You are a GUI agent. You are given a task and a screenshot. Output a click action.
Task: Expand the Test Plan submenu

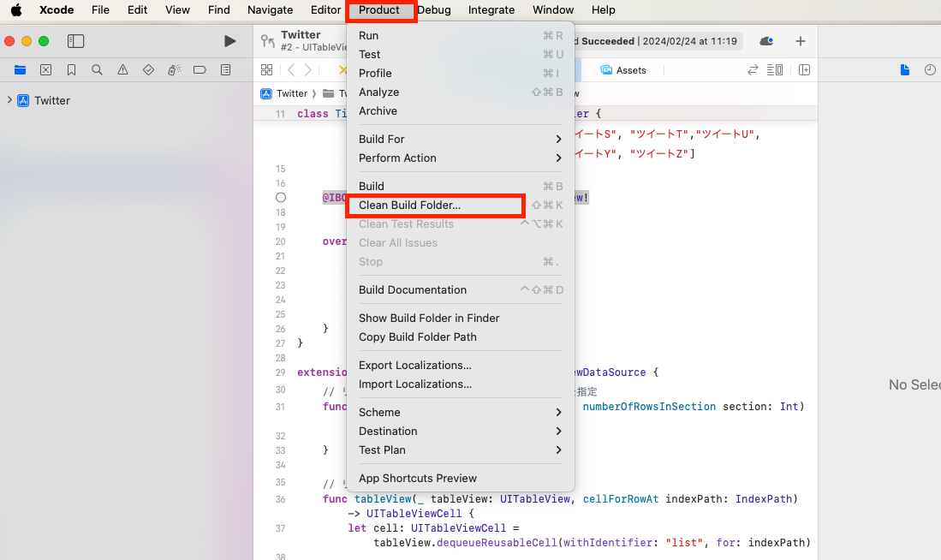click(x=461, y=450)
